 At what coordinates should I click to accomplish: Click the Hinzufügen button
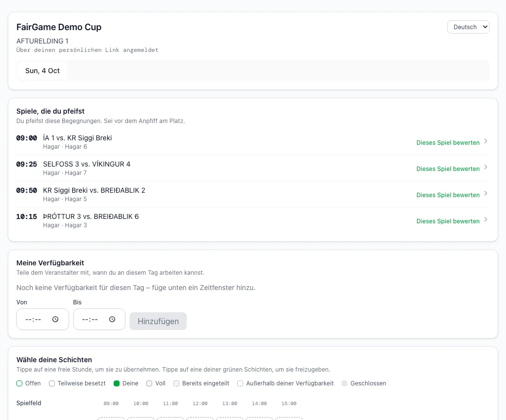coord(158,321)
